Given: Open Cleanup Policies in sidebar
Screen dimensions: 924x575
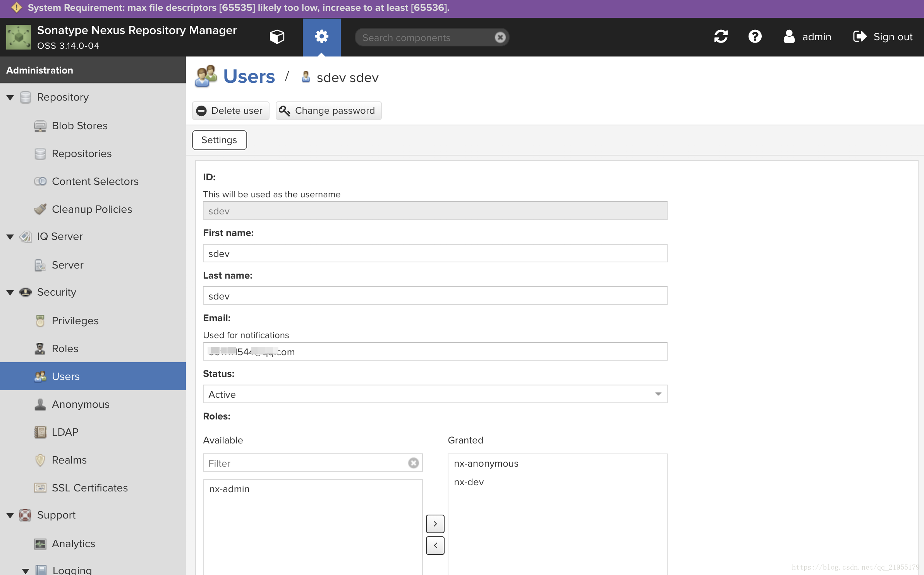Looking at the screenshot, I should click(93, 209).
